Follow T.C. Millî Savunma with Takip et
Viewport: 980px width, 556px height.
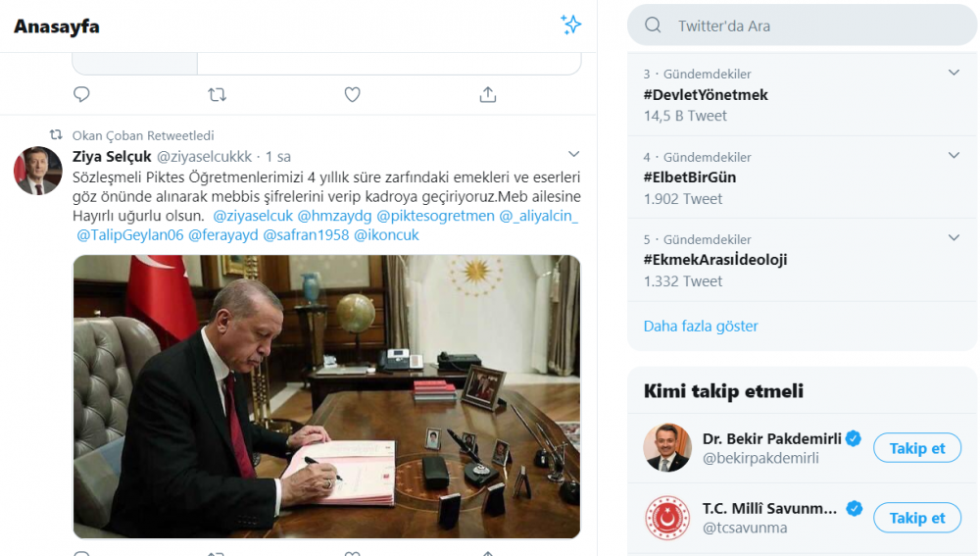[916, 518]
